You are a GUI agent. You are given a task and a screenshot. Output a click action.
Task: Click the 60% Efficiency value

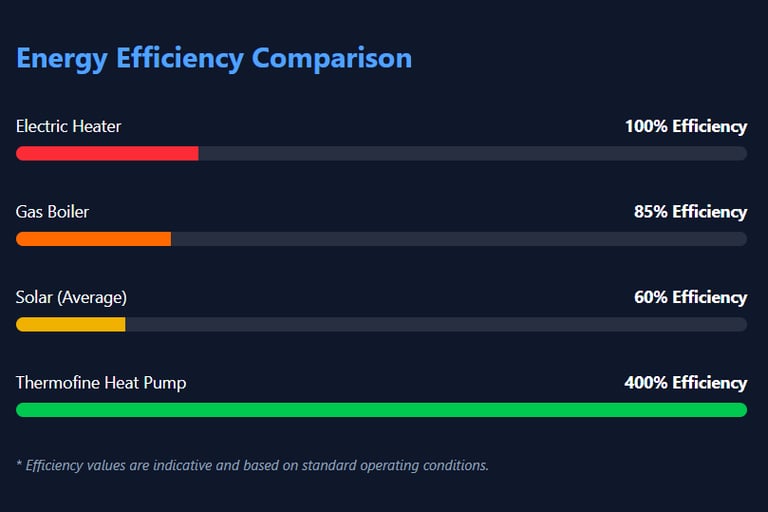coord(690,297)
